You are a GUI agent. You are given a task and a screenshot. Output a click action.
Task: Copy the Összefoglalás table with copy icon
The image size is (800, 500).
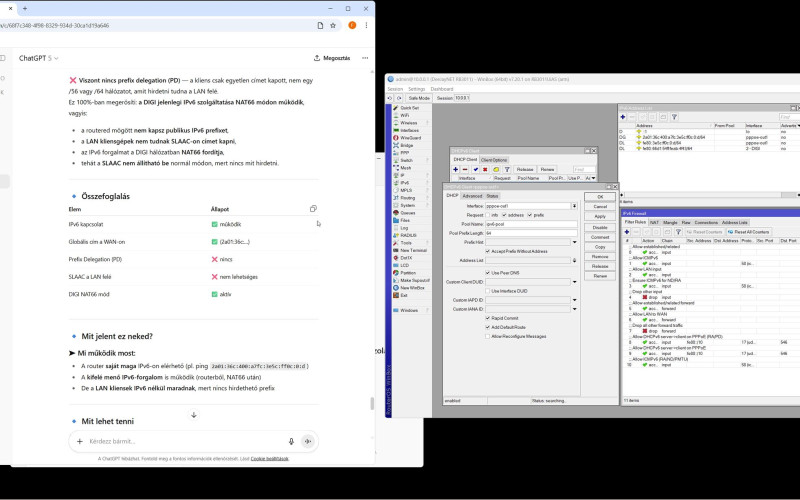coord(313,209)
